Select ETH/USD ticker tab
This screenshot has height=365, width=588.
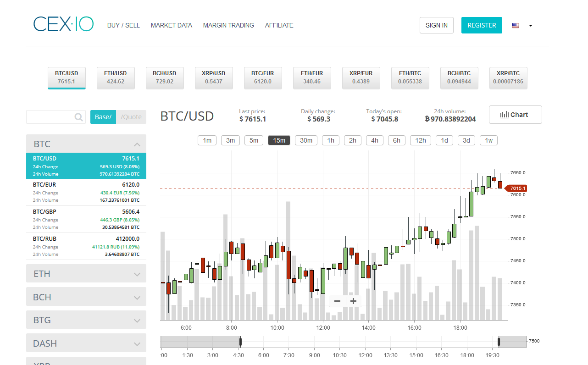(x=116, y=77)
